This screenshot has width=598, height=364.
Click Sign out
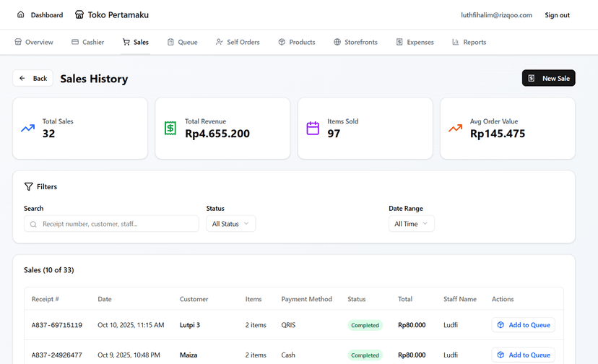[557, 15]
